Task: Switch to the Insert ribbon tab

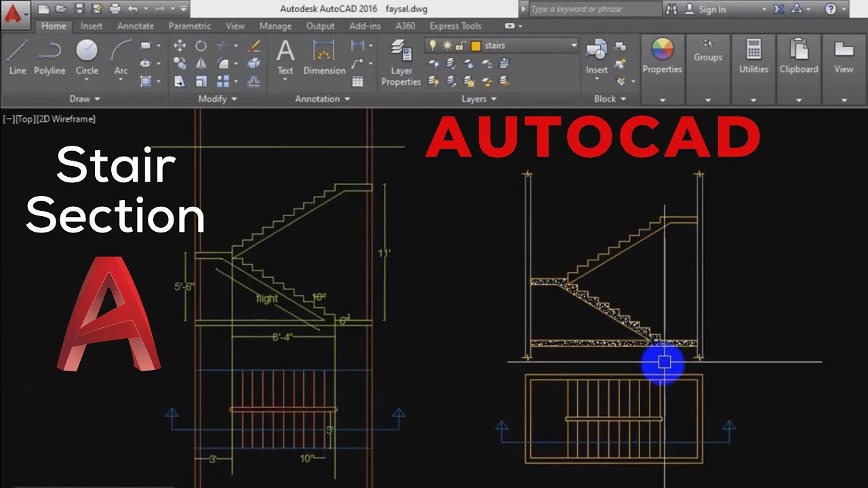Action: pyautogui.click(x=92, y=26)
